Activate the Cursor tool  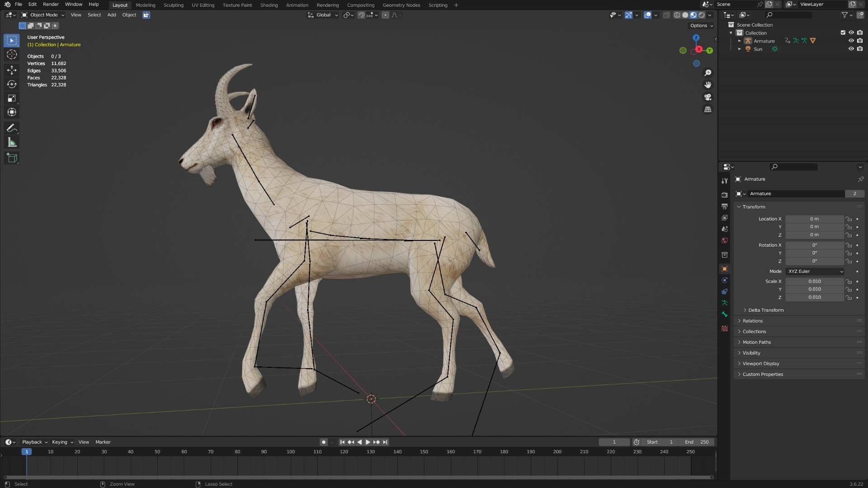click(x=12, y=55)
